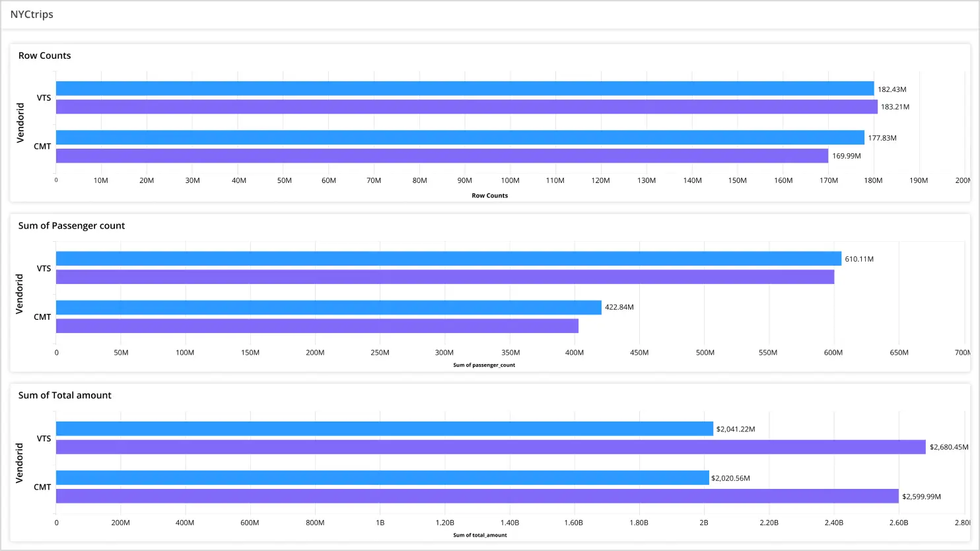Click the "Sum of Passenger count" chart title
Image resolution: width=980 pixels, height=551 pixels.
(x=71, y=226)
